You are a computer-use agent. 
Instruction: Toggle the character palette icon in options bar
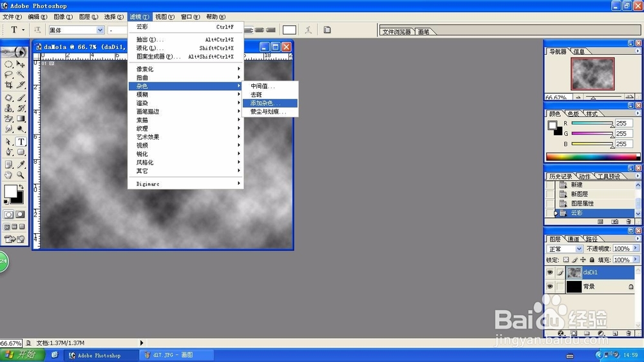(327, 30)
